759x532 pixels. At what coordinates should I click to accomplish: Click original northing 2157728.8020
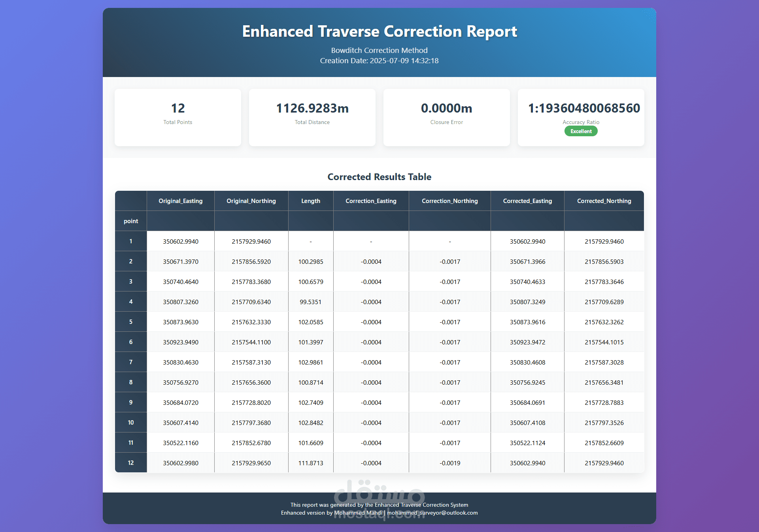click(251, 402)
